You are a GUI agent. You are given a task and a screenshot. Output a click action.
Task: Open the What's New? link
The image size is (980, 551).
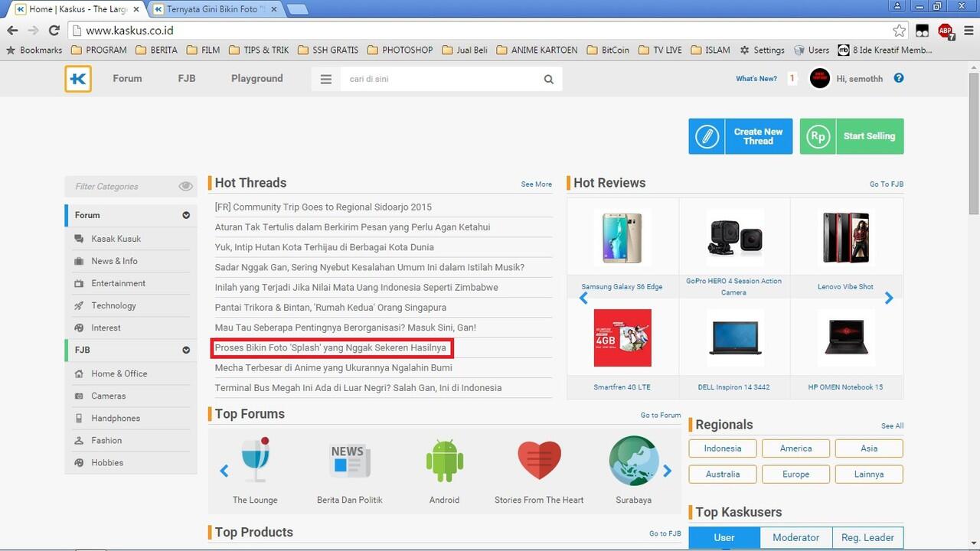[756, 79]
